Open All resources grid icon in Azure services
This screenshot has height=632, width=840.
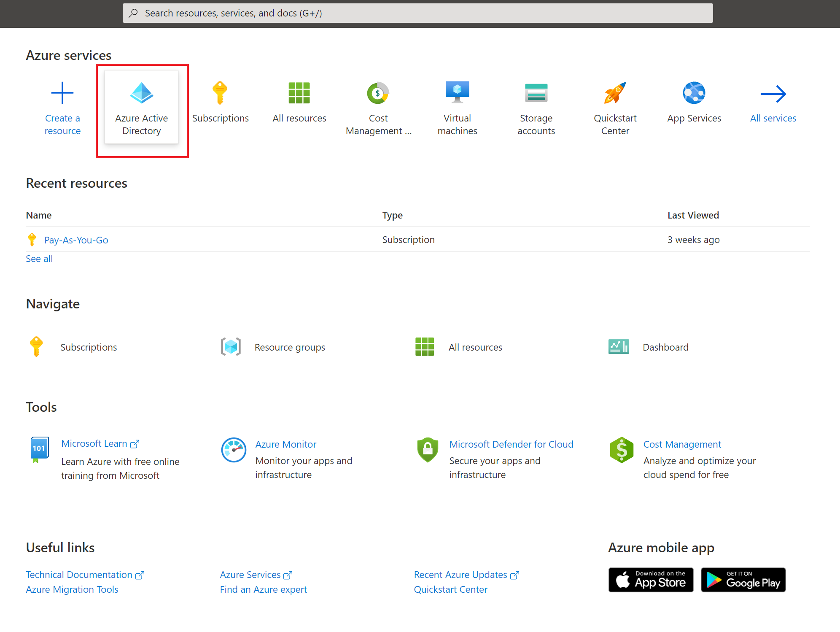[299, 93]
